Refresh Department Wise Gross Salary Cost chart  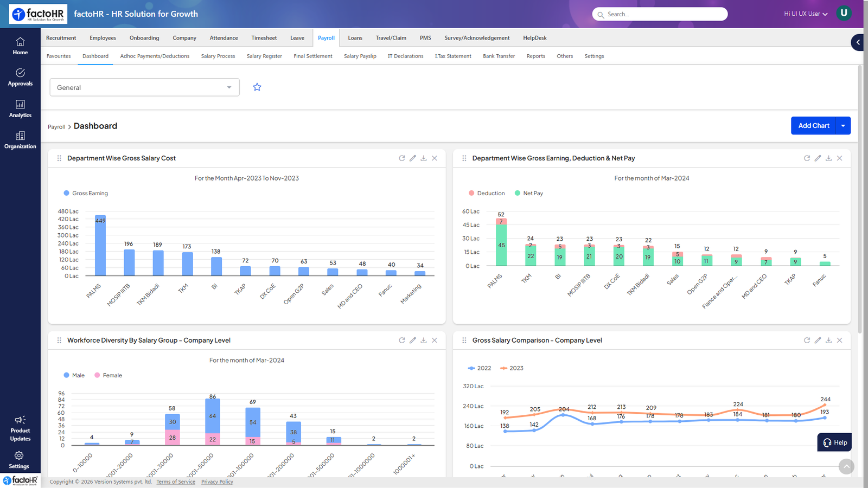tap(402, 158)
